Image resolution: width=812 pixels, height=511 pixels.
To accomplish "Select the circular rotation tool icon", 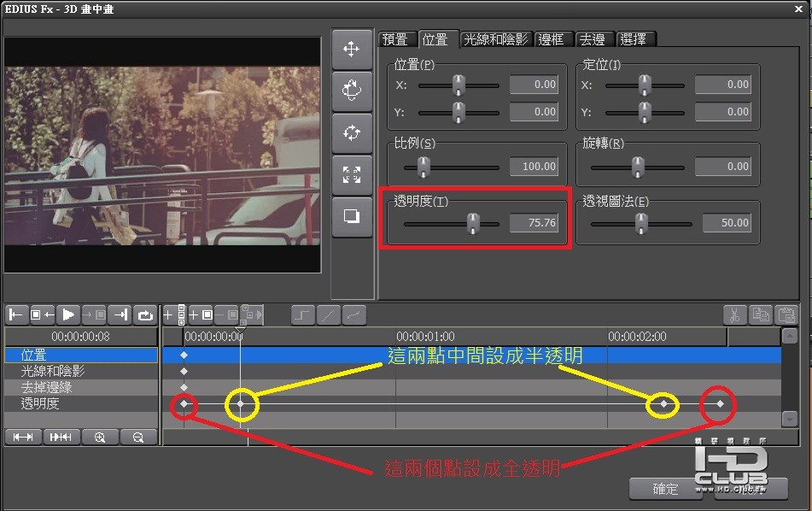I will pyautogui.click(x=352, y=133).
